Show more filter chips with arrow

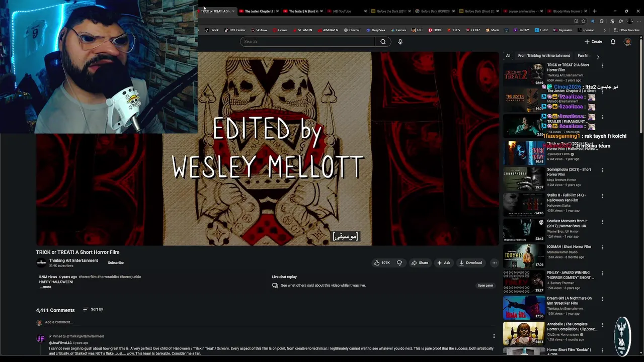[598, 57]
